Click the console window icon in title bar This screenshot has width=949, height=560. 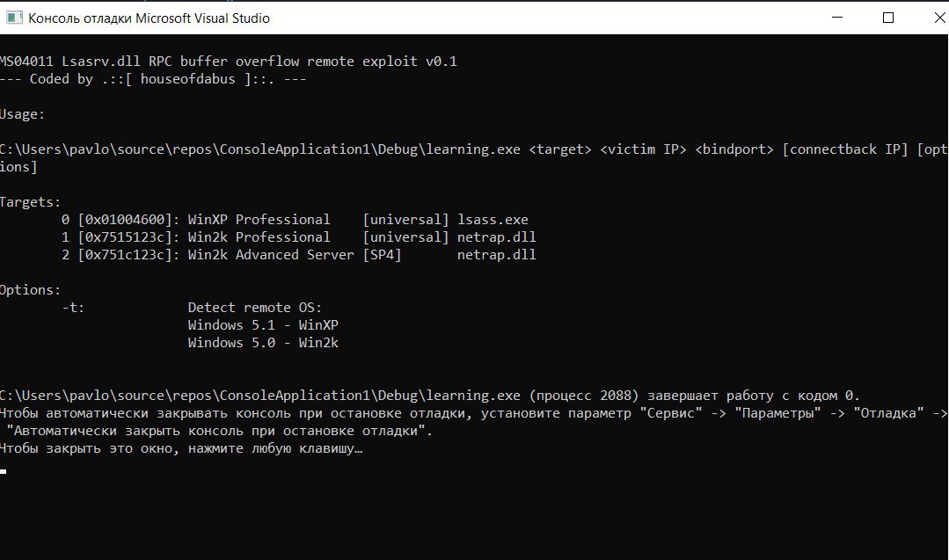click(14, 18)
